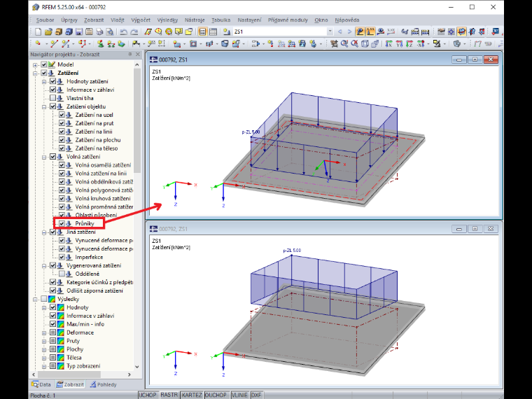The width and height of the screenshot is (532, 399).
Task: Go to previous load case arrow
Action: 340,31
